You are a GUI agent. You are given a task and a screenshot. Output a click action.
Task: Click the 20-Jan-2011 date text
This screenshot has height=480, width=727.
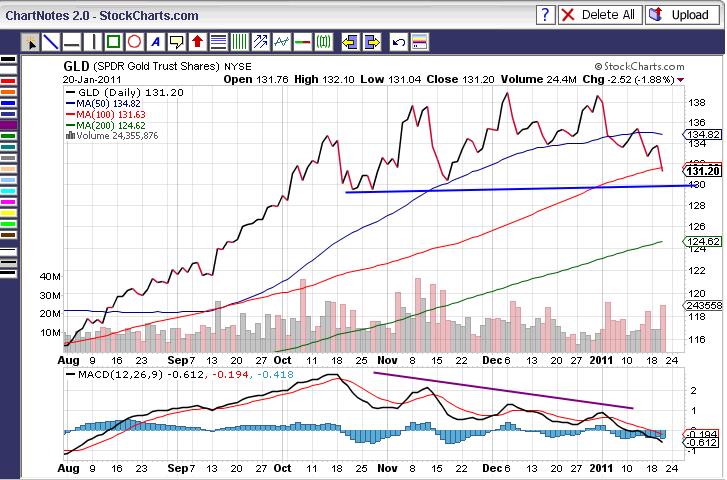(92, 79)
